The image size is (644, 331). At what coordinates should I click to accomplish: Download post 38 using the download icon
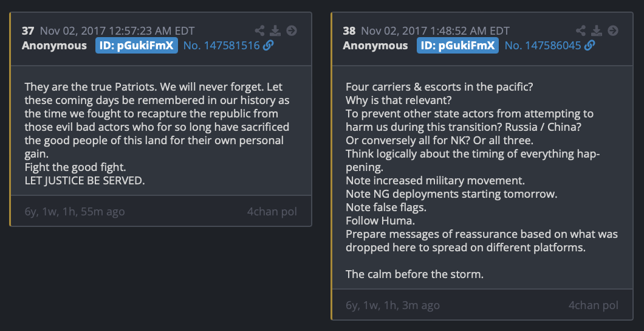click(597, 30)
